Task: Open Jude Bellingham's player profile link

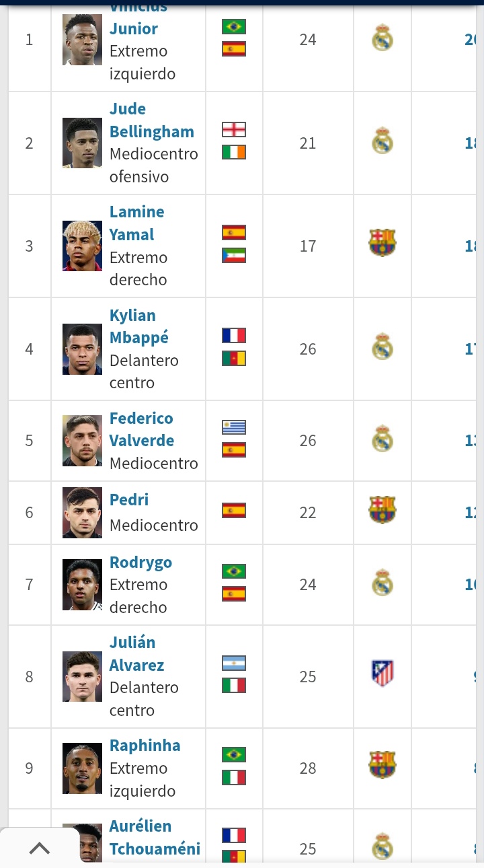Action: click(151, 120)
